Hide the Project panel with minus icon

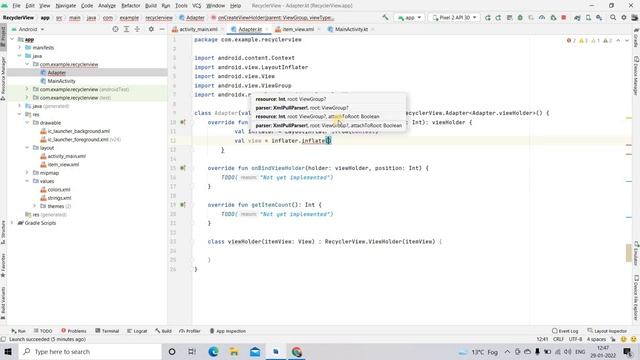162,29
